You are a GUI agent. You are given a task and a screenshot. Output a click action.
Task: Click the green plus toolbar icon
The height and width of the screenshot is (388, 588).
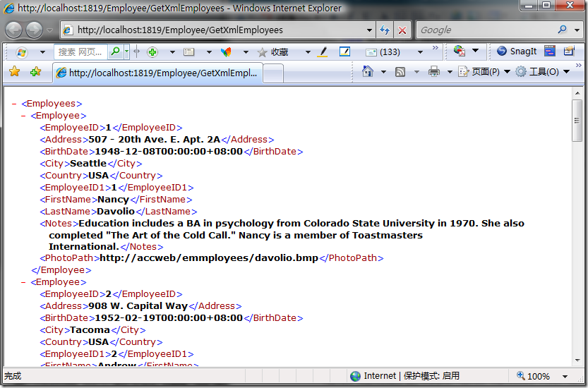(x=152, y=52)
